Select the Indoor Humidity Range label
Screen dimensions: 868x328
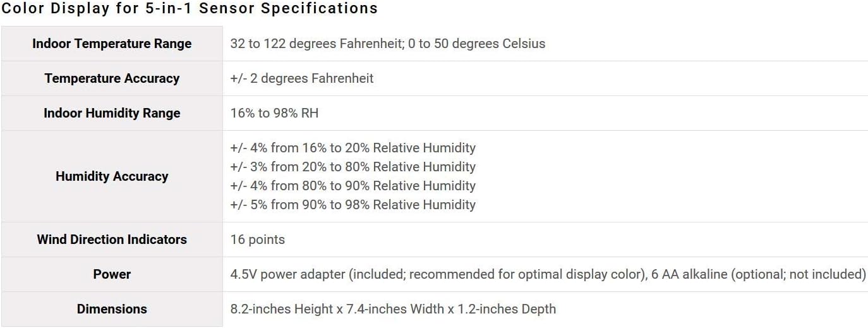[112, 113]
